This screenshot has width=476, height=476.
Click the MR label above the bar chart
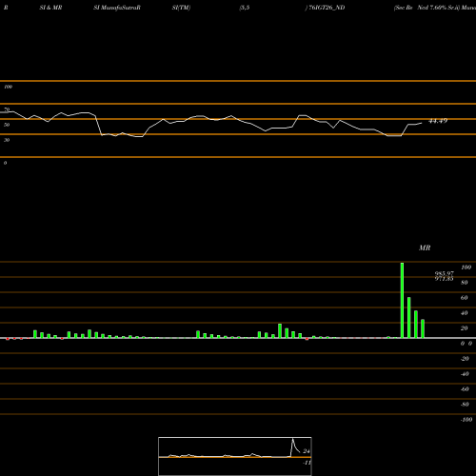point(425,248)
